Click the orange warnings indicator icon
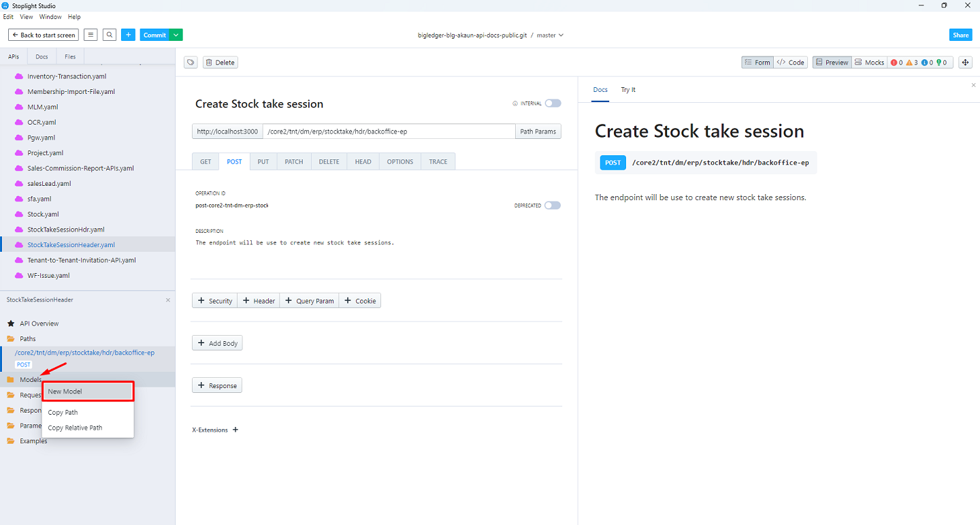The height and width of the screenshot is (525, 980). pos(909,63)
